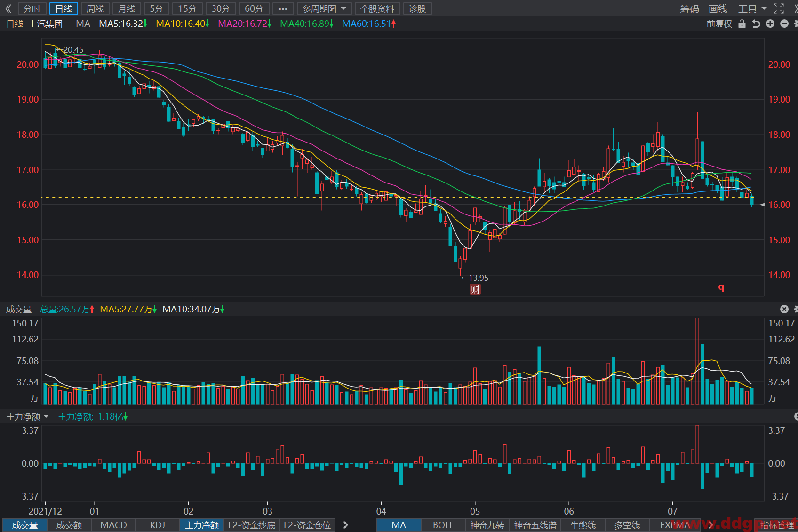This screenshot has height=532, width=798.
Task: Click the unlock padlock icon beside 前复权
Action: 742,24
